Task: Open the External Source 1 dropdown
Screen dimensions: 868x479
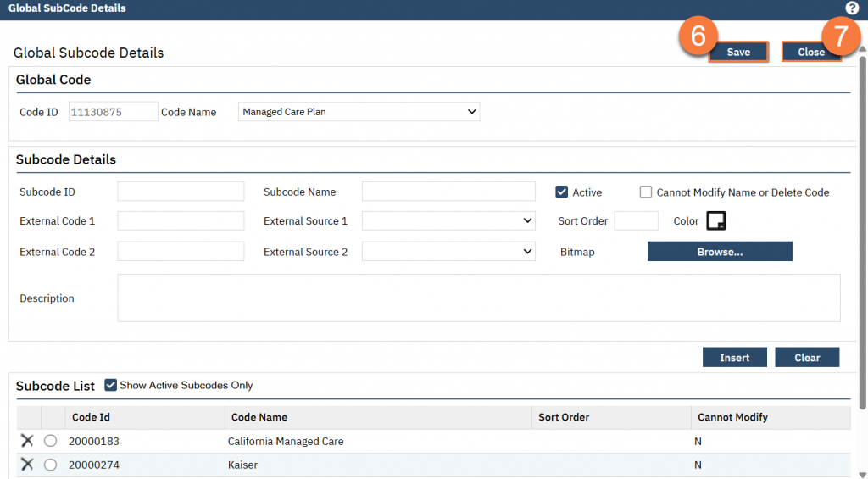Action: point(448,221)
